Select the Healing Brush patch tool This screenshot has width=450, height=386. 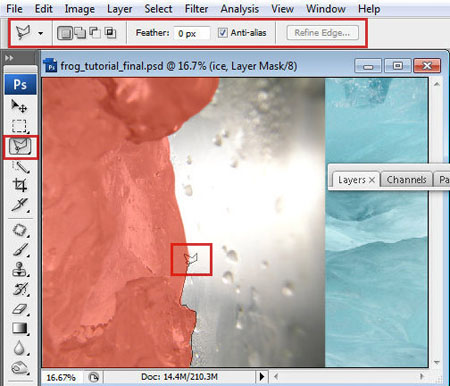[x=20, y=230]
